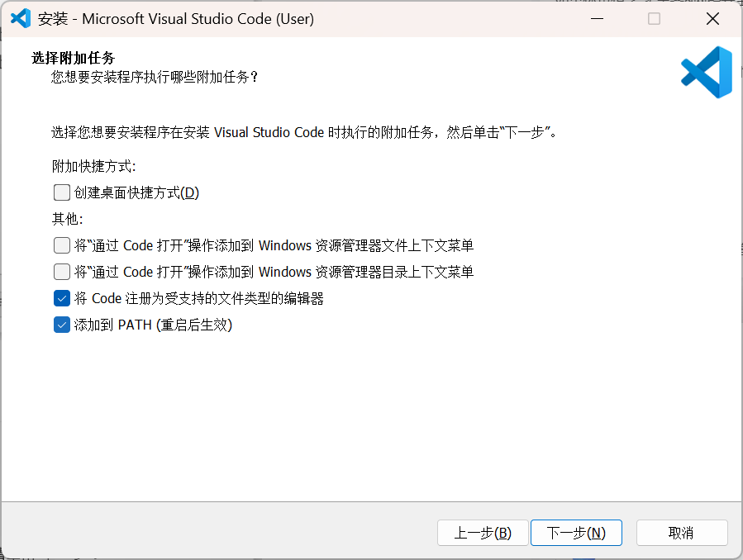Screen dimensions: 743x560
Task: Uncheck 将 Code 注册为受支持的文件类型的编辑器
Action: (x=62, y=299)
